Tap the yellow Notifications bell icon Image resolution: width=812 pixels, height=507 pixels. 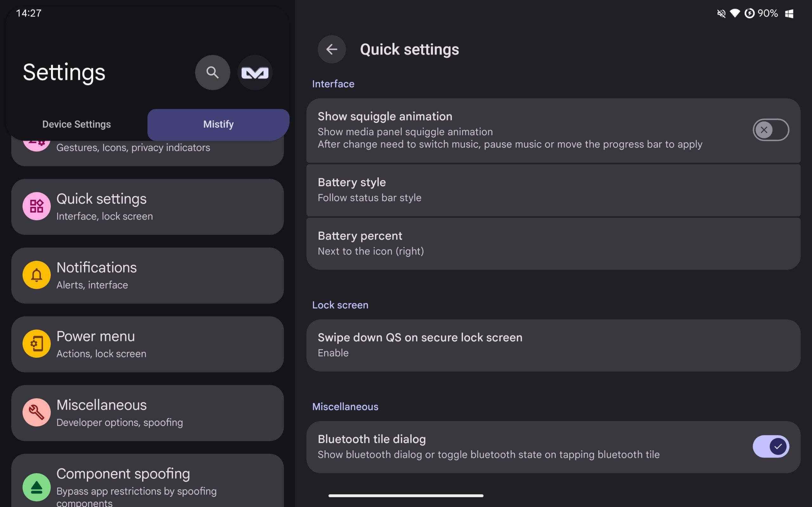pos(36,275)
